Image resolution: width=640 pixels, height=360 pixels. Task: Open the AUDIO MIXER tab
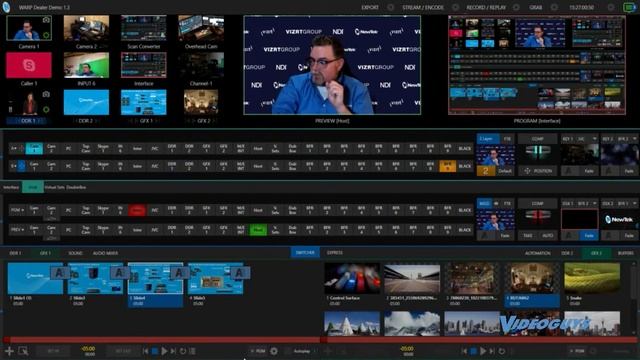pos(105,253)
